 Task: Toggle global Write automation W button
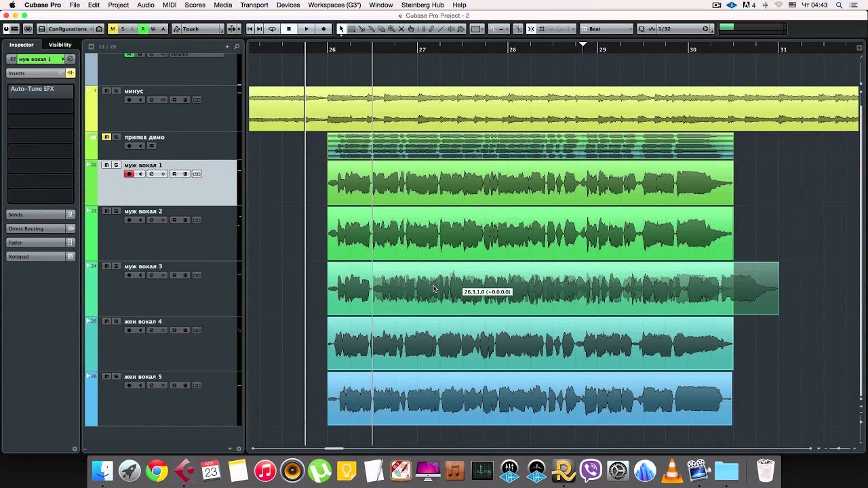153,28
